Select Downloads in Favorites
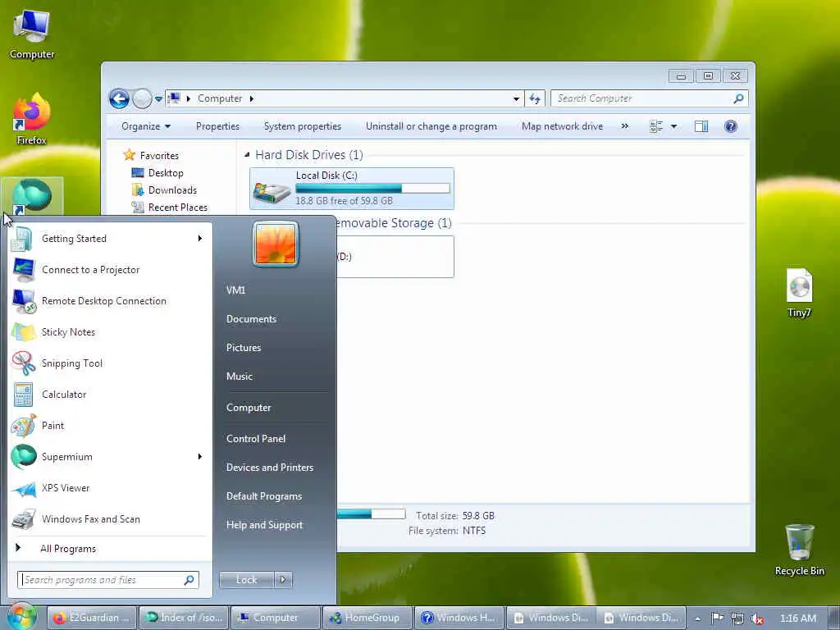The width and height of the screenshot is (840, 630). coord(163,190)
